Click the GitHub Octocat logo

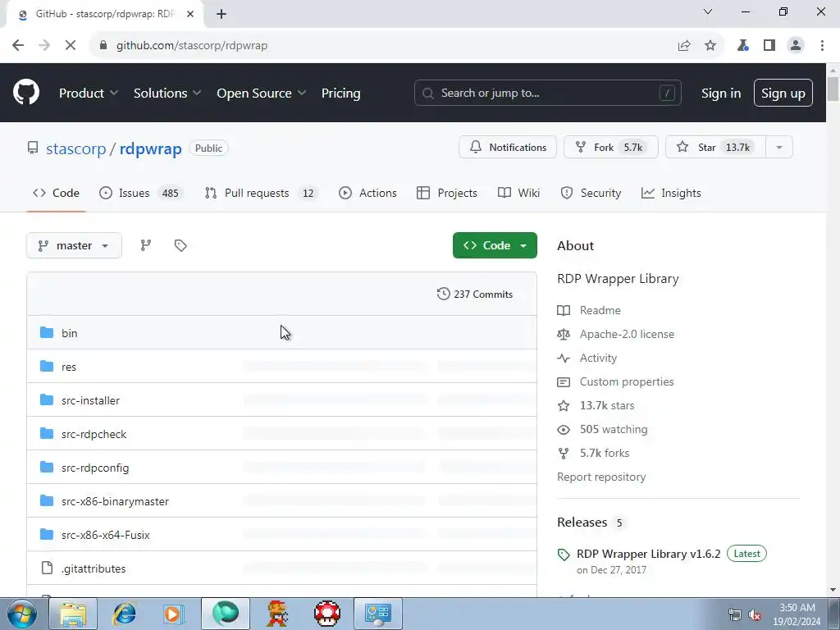26,92
